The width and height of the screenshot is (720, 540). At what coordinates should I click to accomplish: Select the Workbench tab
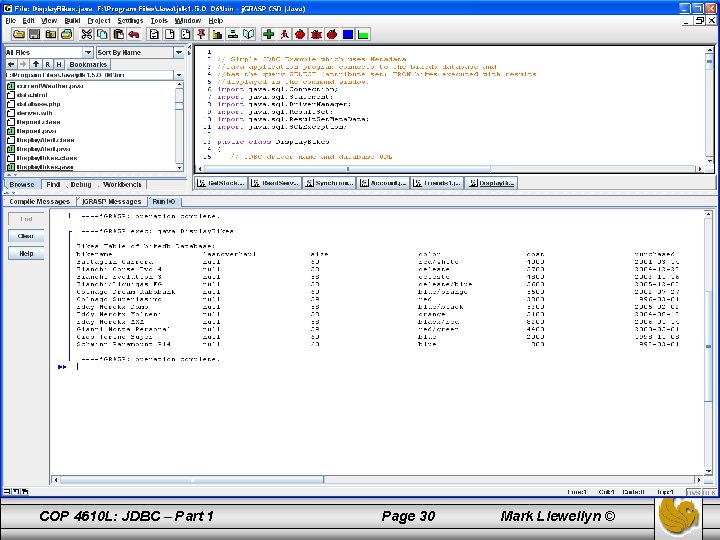122,185
